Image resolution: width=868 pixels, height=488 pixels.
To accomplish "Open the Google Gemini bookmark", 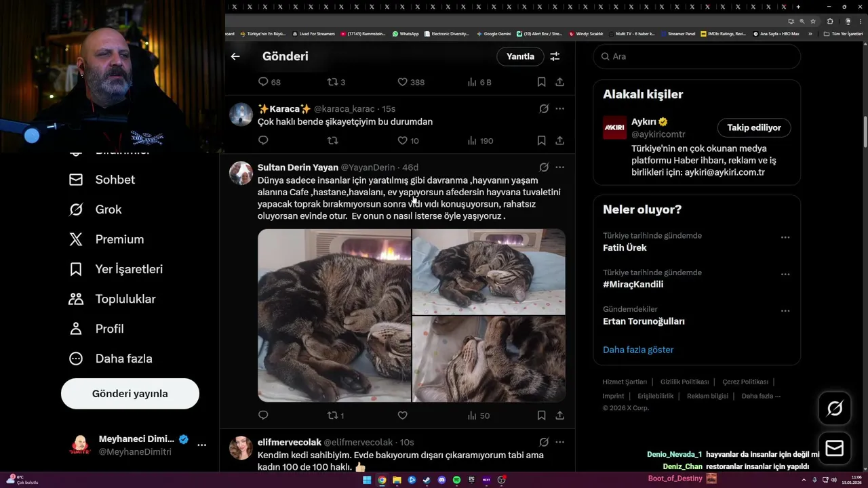I will (494, 33).
